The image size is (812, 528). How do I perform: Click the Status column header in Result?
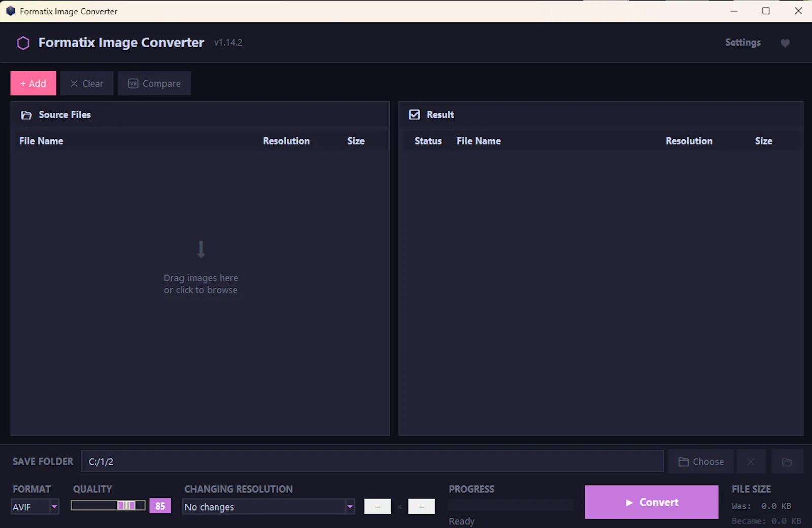click(x=428, y=141)
